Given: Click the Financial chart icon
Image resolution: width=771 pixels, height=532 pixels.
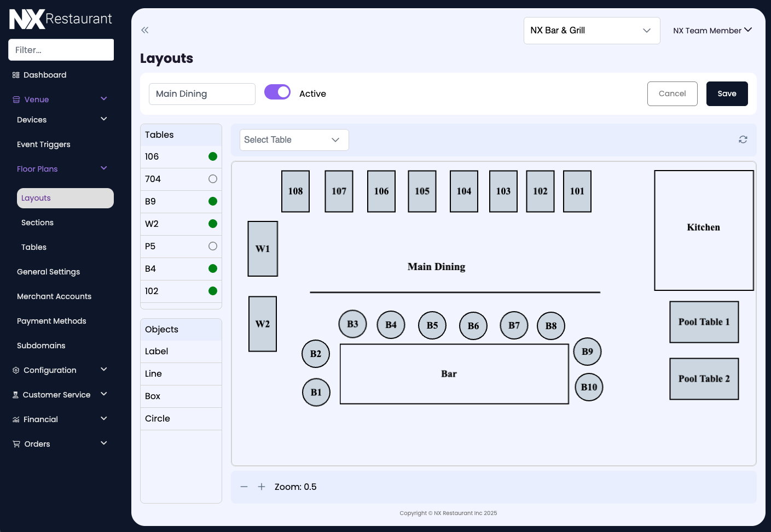Looking at the screenshot, I should tap(16, 419).
